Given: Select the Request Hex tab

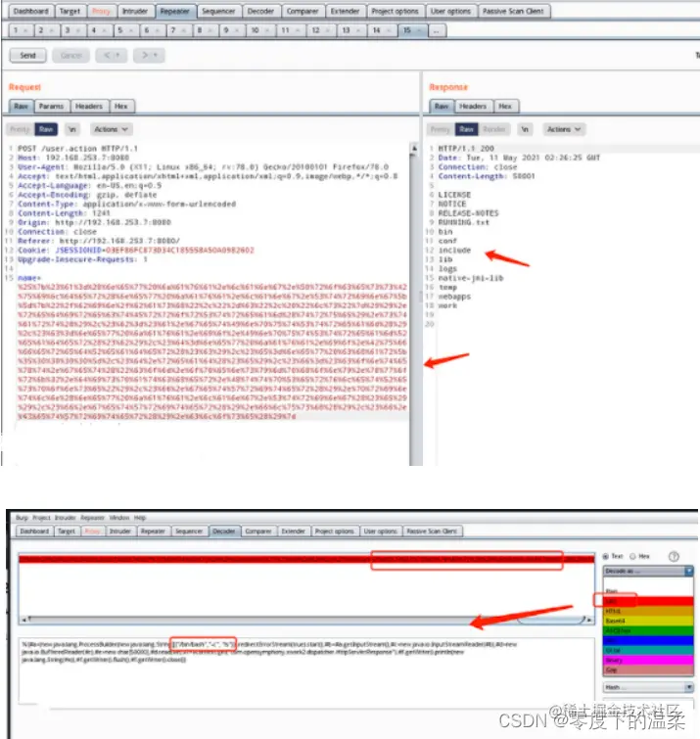Looking at the screenshot, I should [121, 107].
